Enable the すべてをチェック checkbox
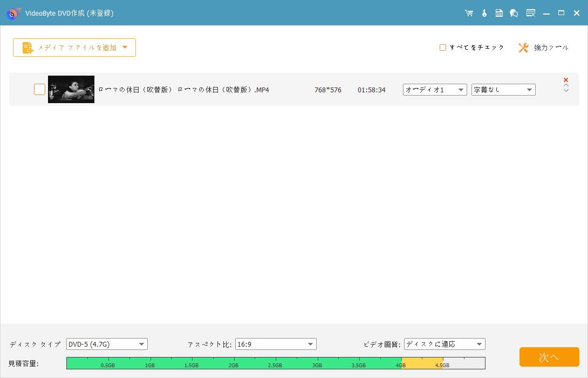Image resolution: width=588 pixels, height=378 pixels. click(443, 47)
